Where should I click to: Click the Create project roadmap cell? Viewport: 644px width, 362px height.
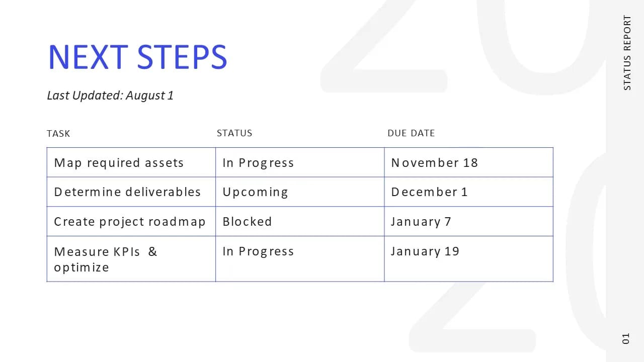point(131,221)
